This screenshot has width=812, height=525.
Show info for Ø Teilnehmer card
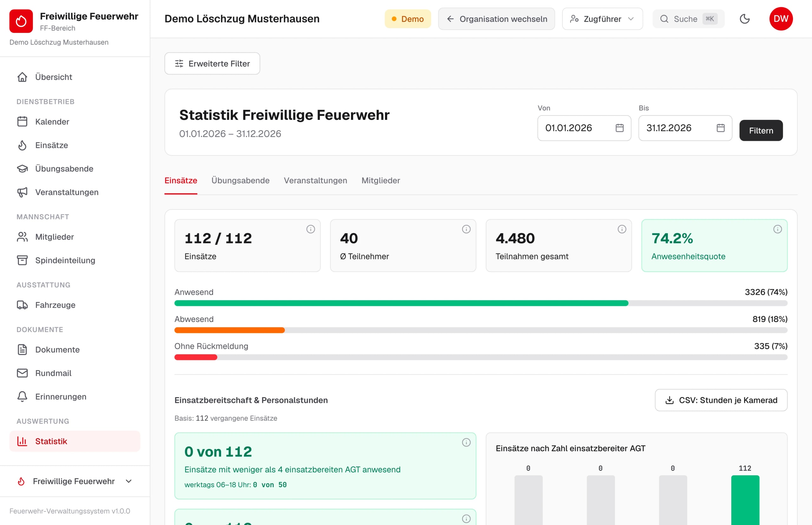[466, 229]
